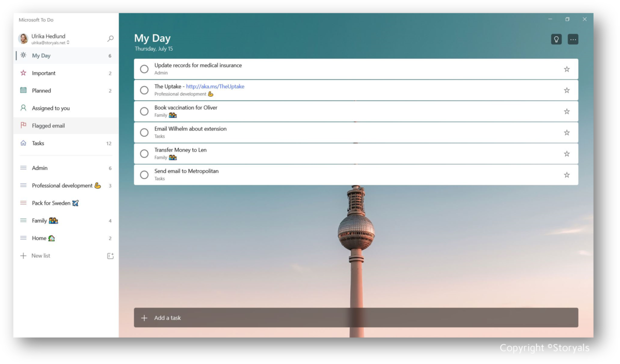The image size is (620, 364).
Task: Open the Important starred tasks view
Action: point(44,73)
